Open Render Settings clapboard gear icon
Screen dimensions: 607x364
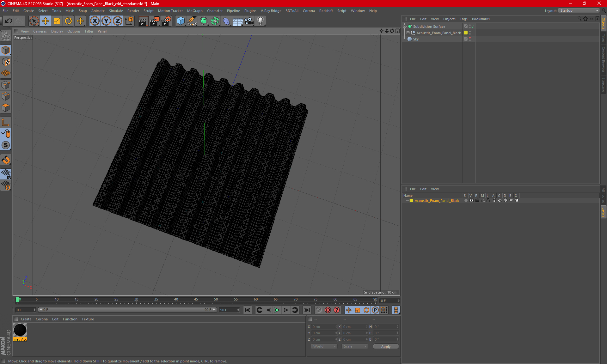point(166,21)
